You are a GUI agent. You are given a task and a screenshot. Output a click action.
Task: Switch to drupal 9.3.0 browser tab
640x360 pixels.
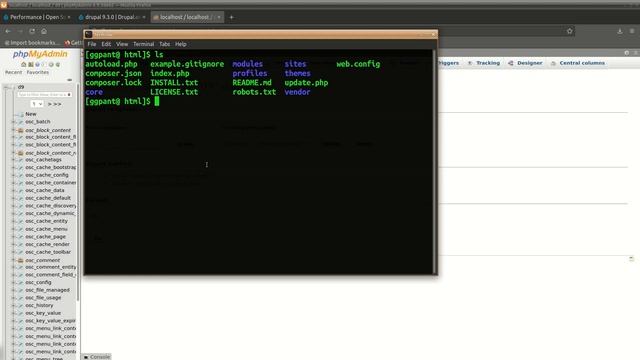(111, 17)
